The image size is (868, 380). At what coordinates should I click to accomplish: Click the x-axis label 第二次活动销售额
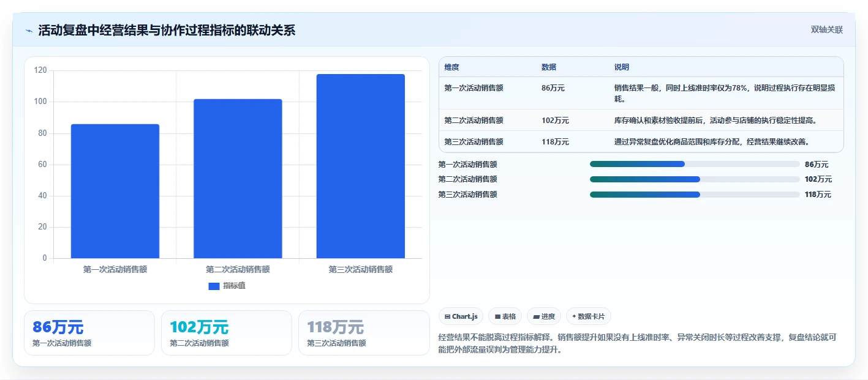[238, 269]
